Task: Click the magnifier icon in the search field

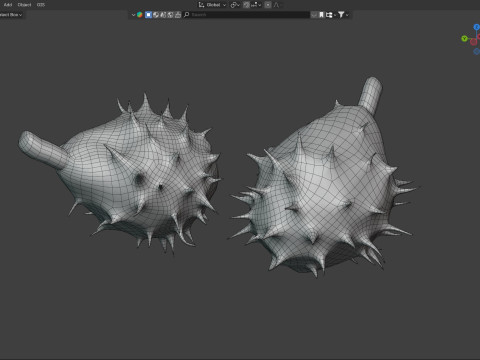Action: [x=187, y=15]
